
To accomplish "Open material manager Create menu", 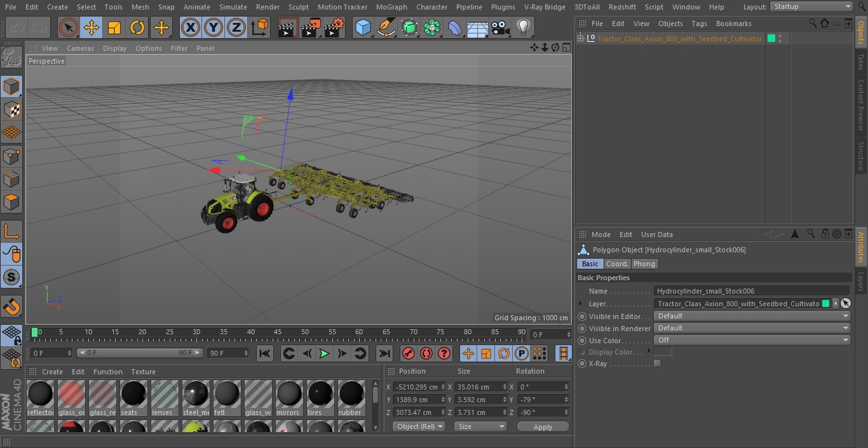I will (x=52, y=372).
